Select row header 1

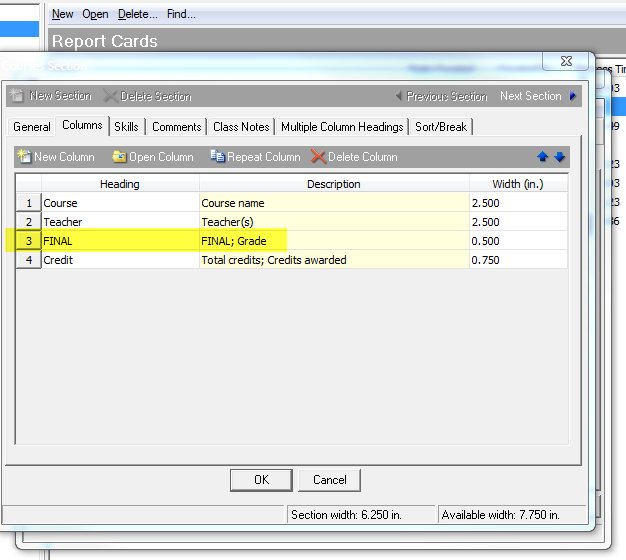[x=29, y=203]
